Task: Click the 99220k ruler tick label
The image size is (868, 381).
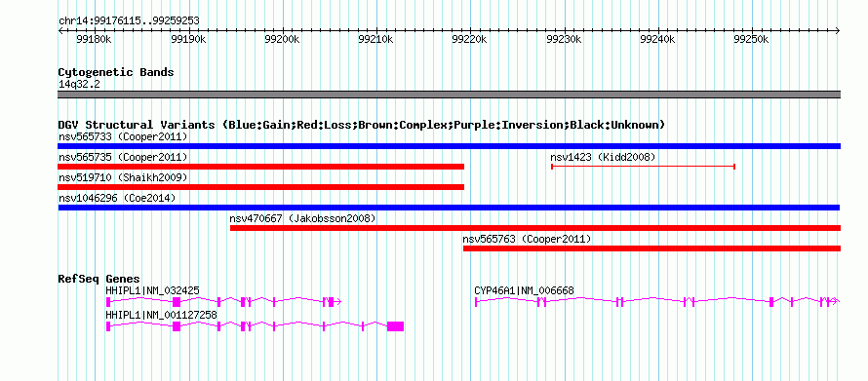Action: 469,39
